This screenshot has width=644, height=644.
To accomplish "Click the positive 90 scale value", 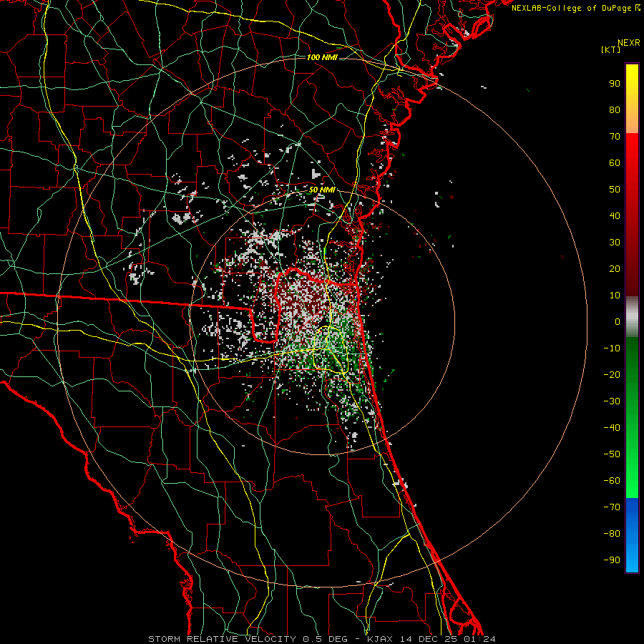I will pyautogui.click(x=615, y=84).
